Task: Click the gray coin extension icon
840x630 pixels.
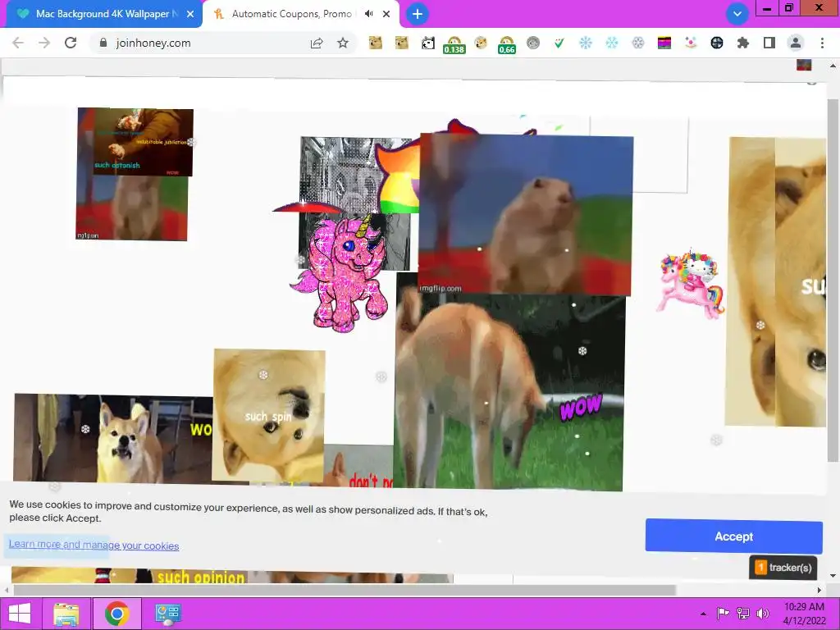Action: coord(533,43)
